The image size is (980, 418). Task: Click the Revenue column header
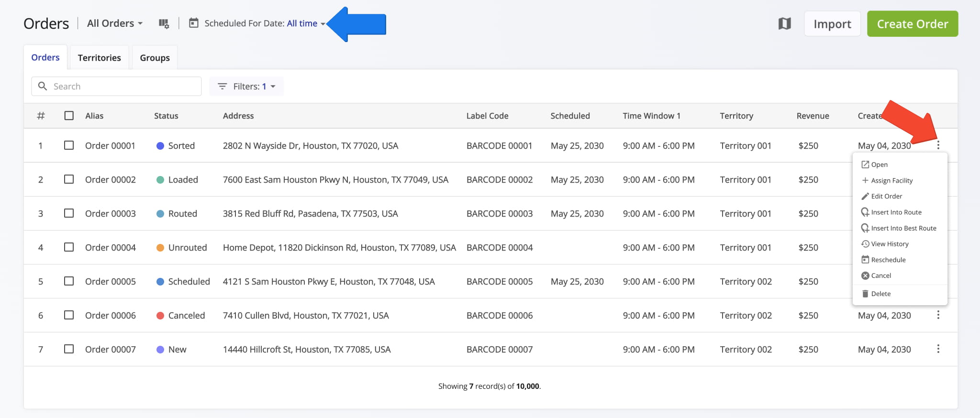813,116
